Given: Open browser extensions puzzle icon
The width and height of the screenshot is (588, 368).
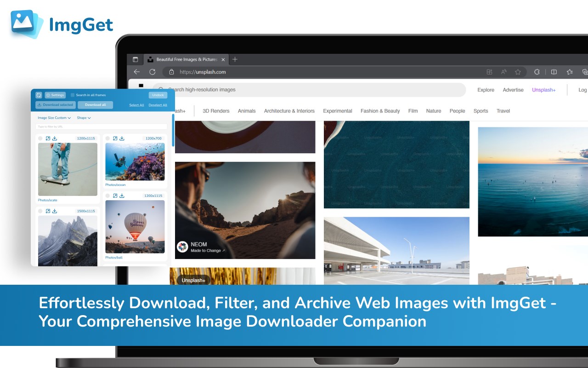Looking at the screenshot, I should tap(537, 72).
